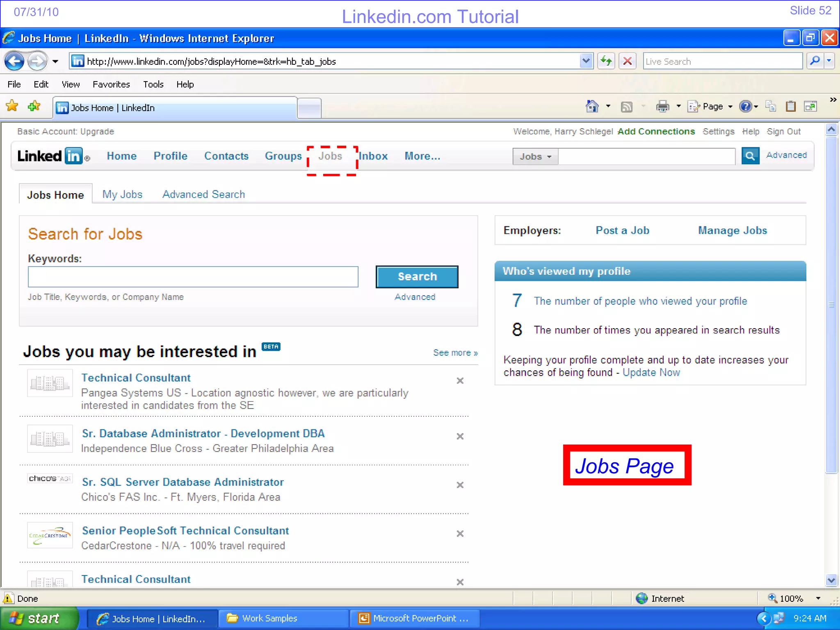Click the Update Now link
This screenshot has width=840, height=630.
(651, 372)
